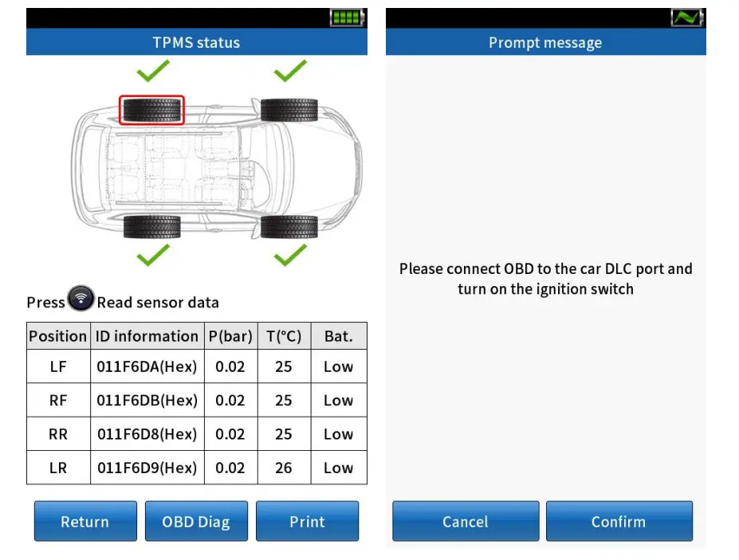
Task: Click the ID cell showing 011F6DB(Hex)
Action: point(147,400)
